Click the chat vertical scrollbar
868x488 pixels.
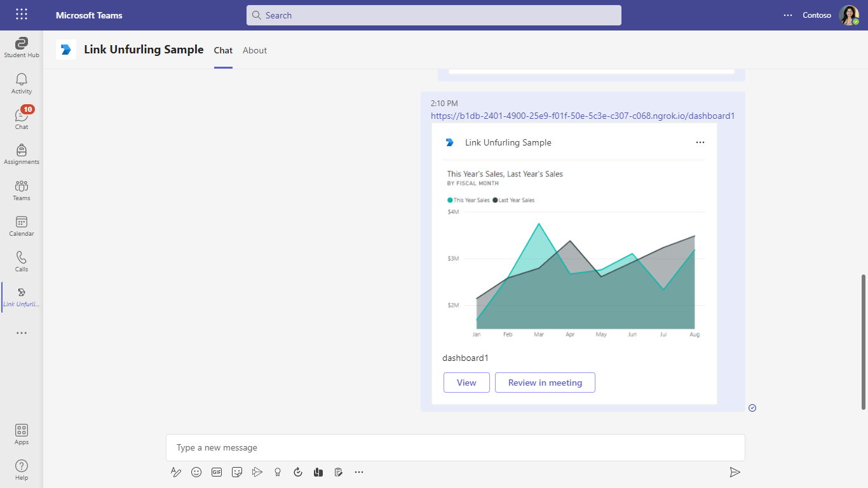coord(864,342)
